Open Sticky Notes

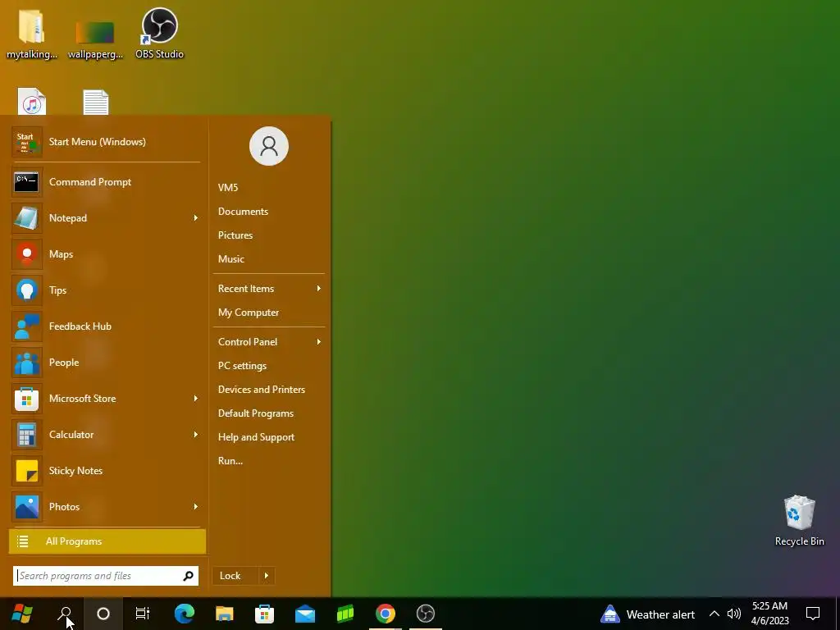pyautogui.click(x=106, y=470)
